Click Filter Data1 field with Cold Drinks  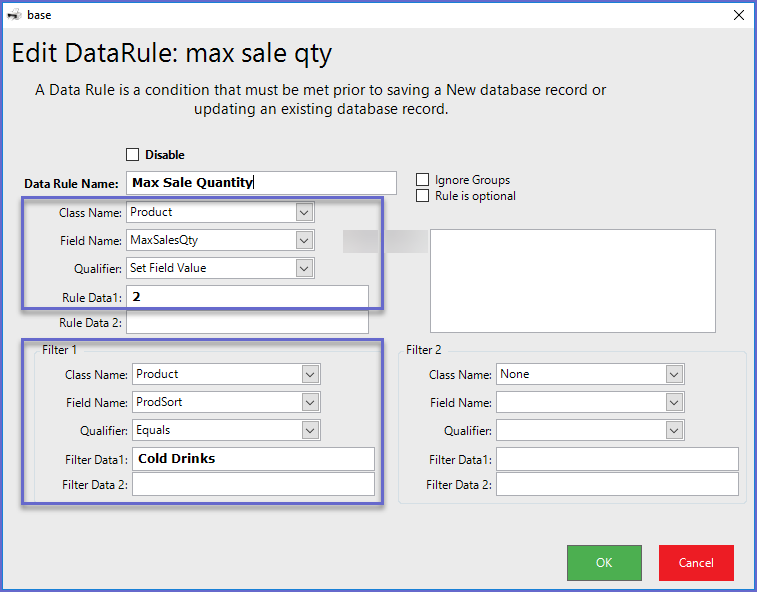253,459
